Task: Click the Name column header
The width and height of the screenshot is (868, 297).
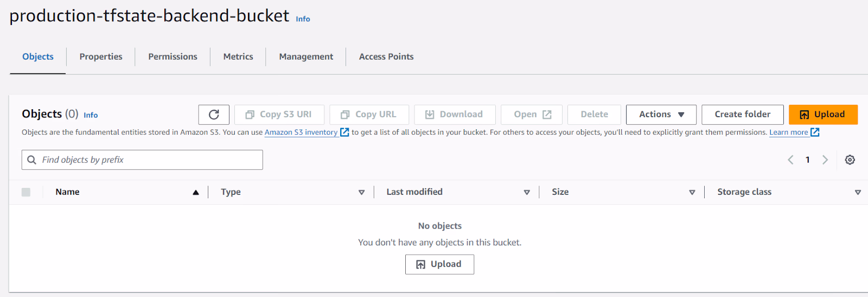Action: pyautogui.click(x=67, y=192)
